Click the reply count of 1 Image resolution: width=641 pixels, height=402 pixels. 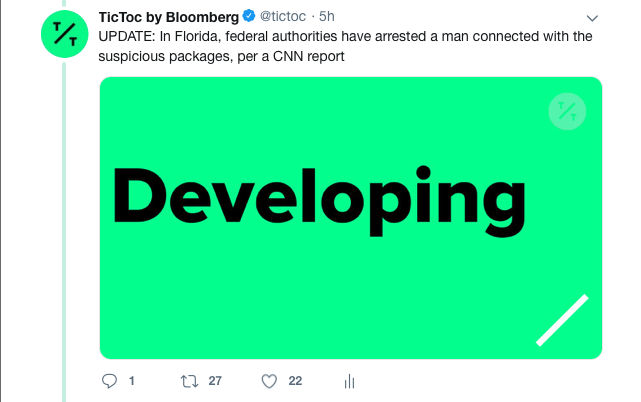(x=131, y=381)
